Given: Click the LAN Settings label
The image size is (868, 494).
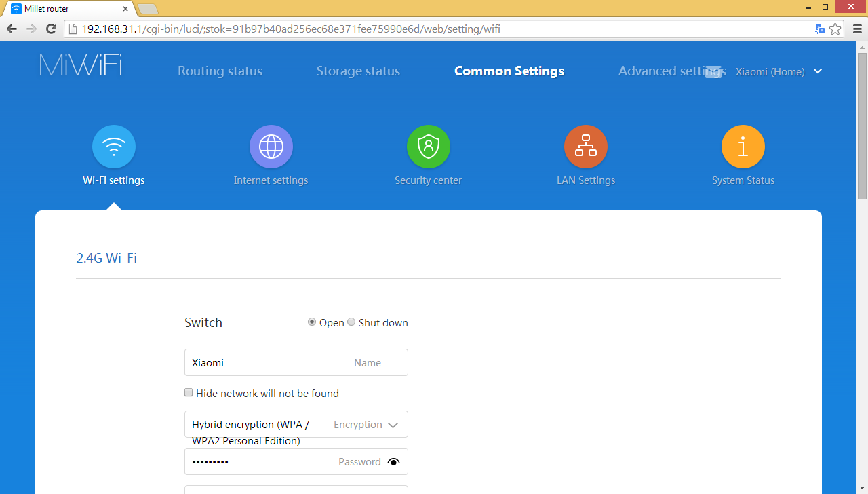Looking at the screenshot, I should 586,180.
